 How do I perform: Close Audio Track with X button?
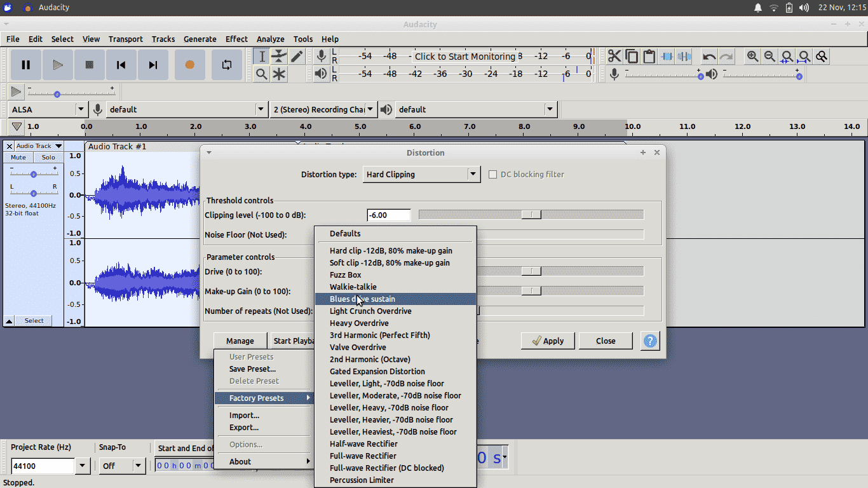(x=10, y=146)
